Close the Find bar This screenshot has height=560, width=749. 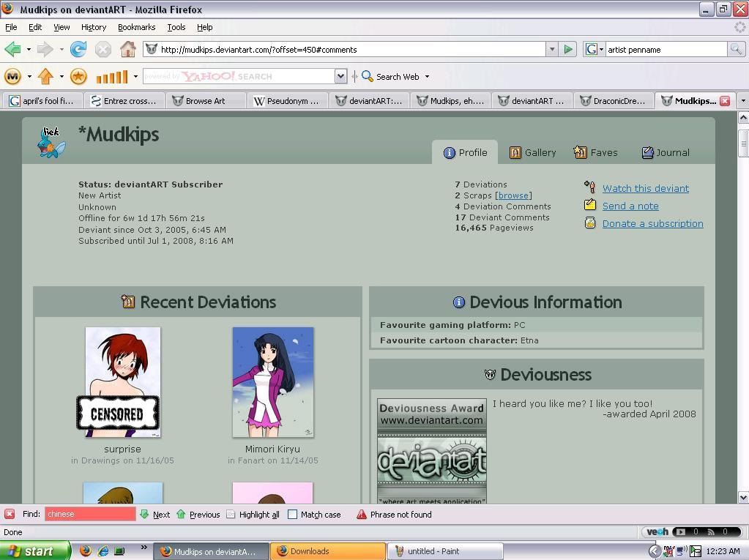[x=10, y=514]
